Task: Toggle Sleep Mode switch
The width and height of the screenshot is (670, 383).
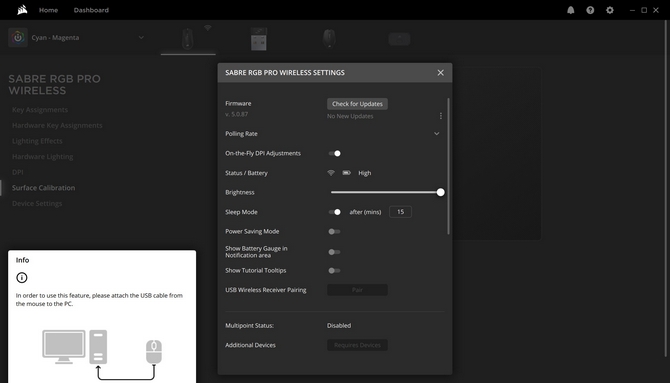Action: (335, 212)
